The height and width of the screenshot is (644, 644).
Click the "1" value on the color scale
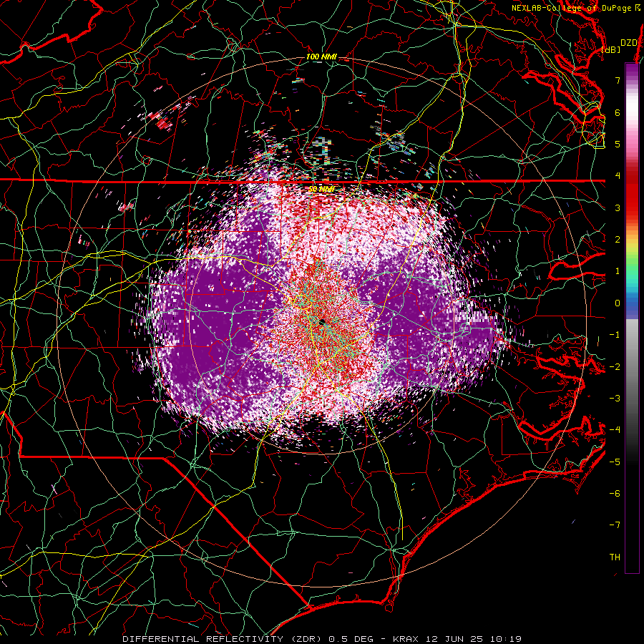coord(618,270)
